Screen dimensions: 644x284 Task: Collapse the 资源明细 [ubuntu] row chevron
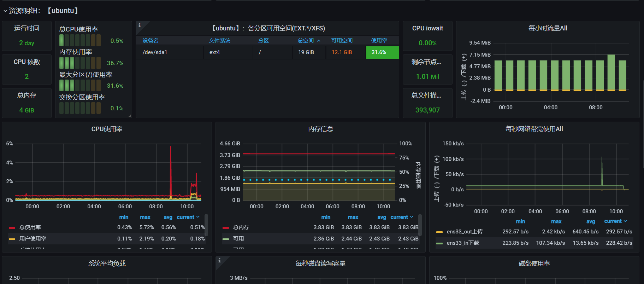pos(5,11)
